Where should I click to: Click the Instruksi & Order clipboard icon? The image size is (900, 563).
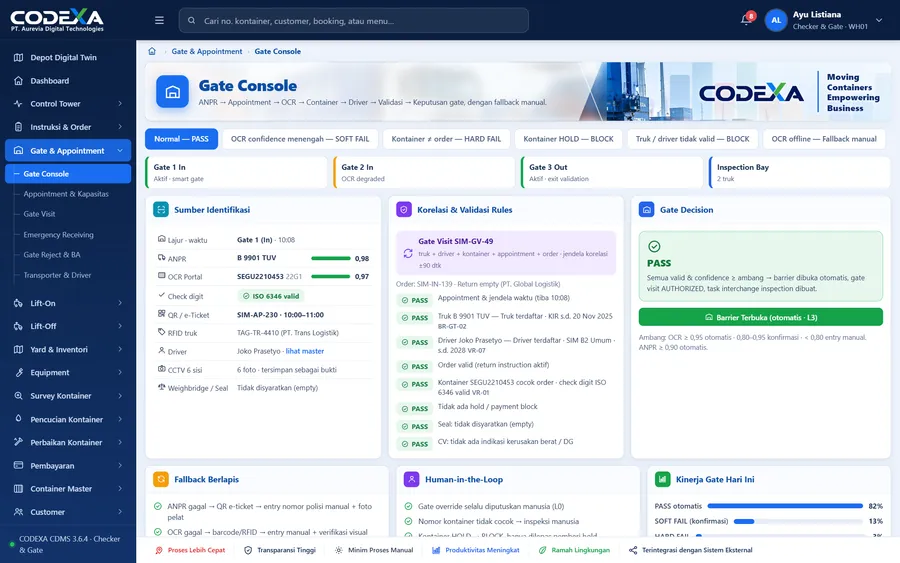(18, 127)
